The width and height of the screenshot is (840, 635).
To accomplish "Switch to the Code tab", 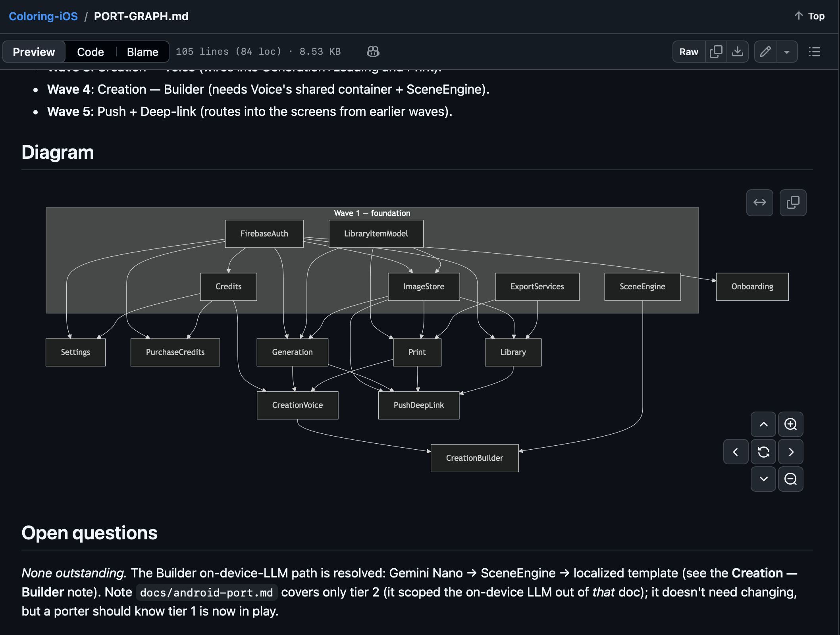I will click(91, 52).
